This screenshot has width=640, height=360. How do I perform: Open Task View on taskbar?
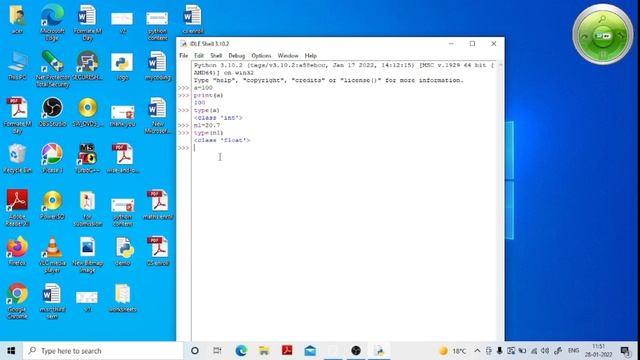[217, 351]
